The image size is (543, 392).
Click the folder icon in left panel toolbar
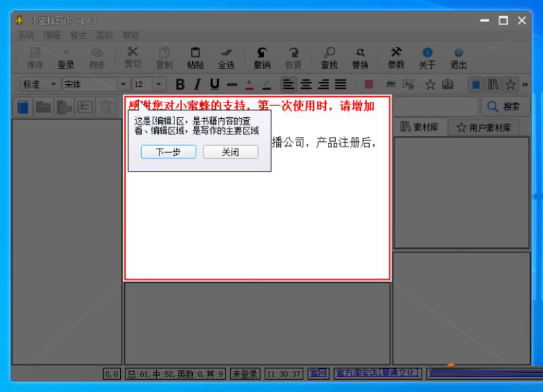[43, 107]
